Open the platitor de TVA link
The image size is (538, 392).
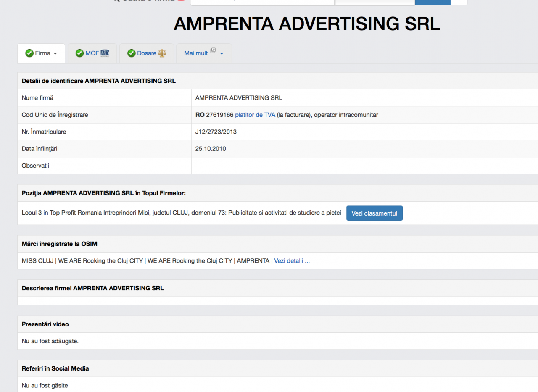(x=255, y=115)
